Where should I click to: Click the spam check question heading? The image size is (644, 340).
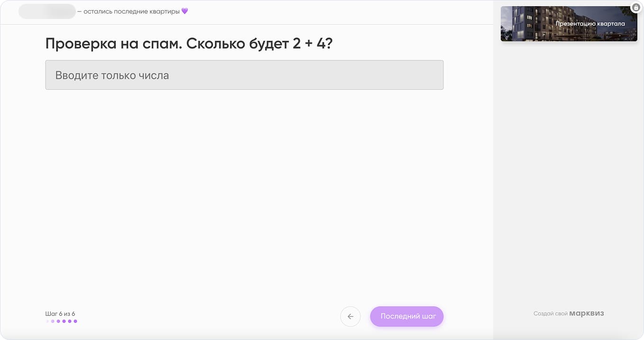[x=189, y=43]
